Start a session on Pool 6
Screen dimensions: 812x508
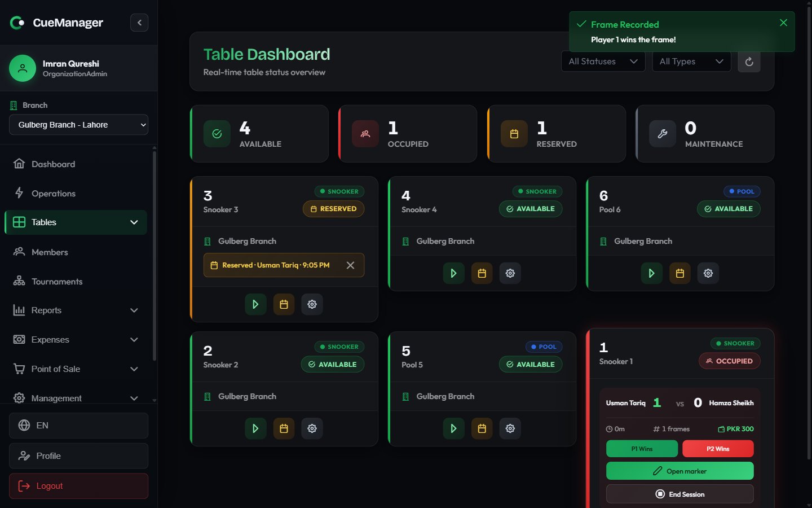pyautogui.click(x=651, y=273)
